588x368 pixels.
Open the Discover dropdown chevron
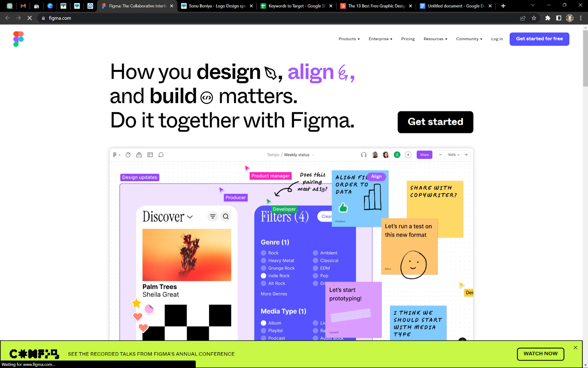190,217
